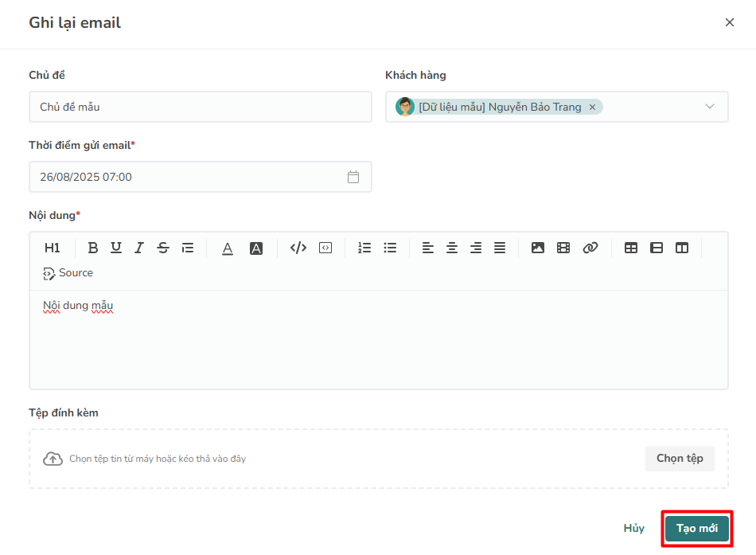Select justify alignment in the toolbar
Screen dimensions: 756x555
click(x=500, y=248)
